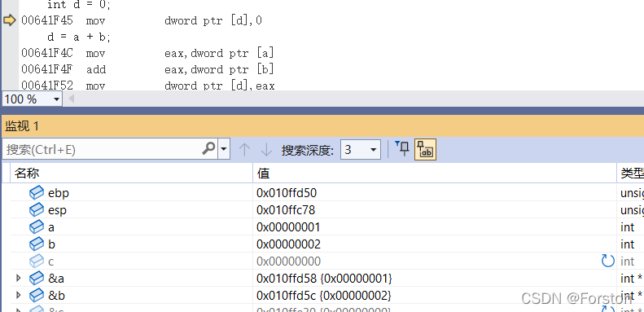Click the greyed value 0x00000000 of c

click(288, 261)
